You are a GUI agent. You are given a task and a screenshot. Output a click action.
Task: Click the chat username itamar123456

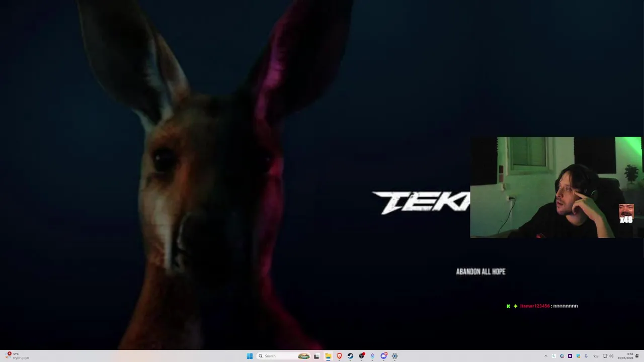[x=534, y=306]
